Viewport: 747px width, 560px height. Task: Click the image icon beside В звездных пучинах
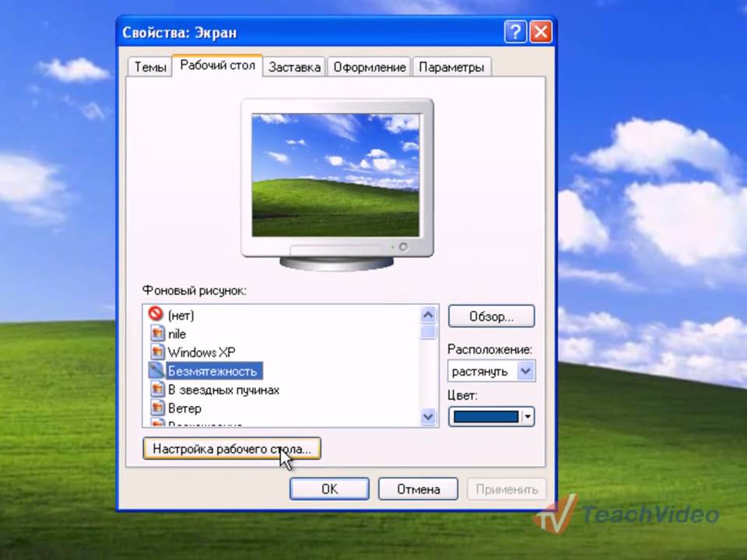pyautogui.click(x=157, y=390)
